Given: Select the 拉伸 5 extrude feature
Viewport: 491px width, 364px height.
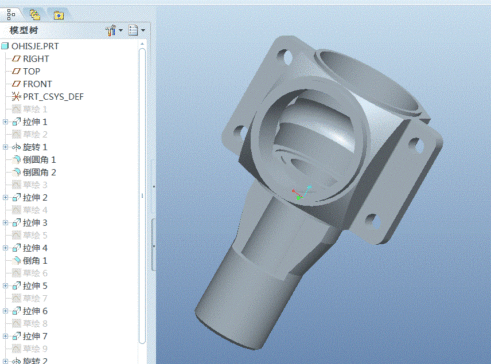Looking at the screenshot, I should (35, 286).
